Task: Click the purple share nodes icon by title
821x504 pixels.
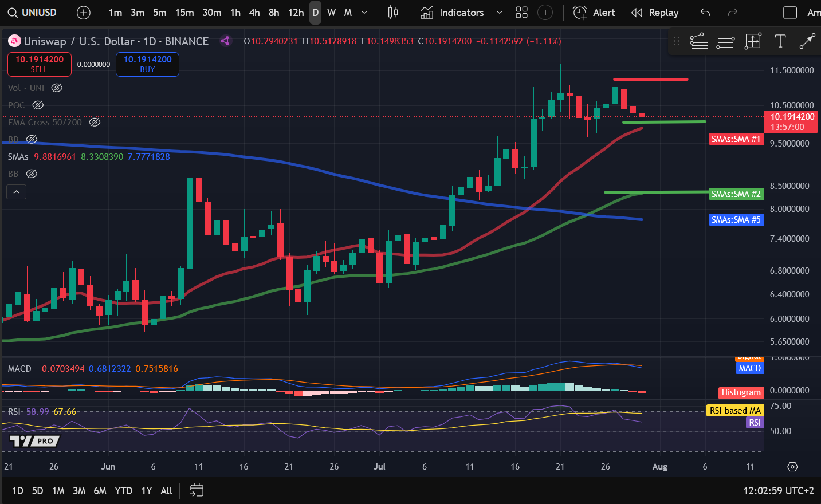Action: point(225,41)
